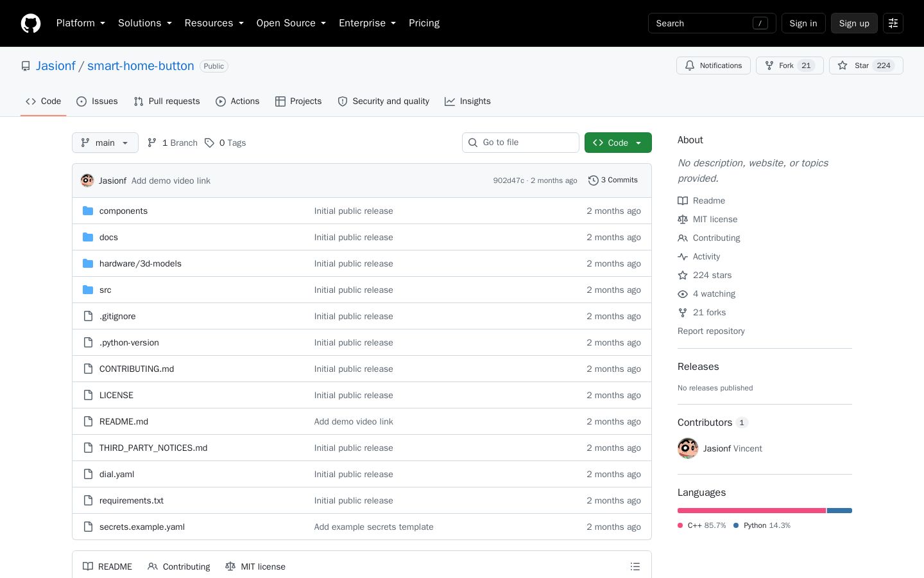Open the smart-home-button repository link

141,66
